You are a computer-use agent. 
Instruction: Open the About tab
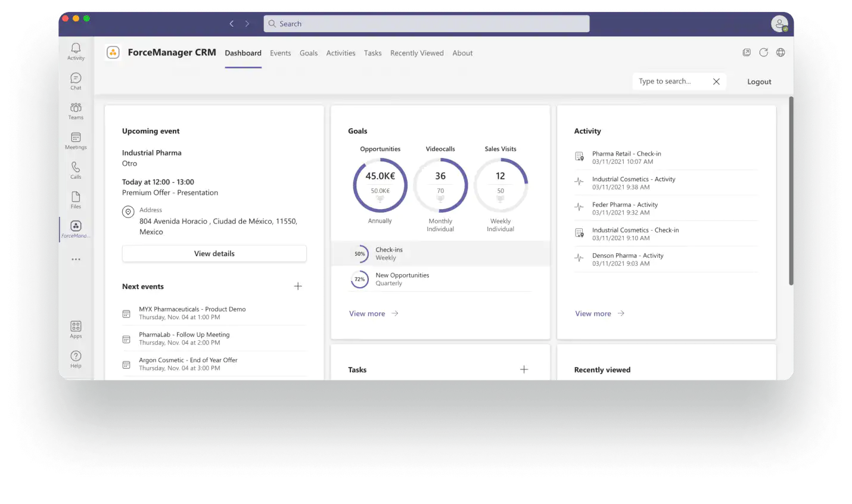tap(462, 53)
